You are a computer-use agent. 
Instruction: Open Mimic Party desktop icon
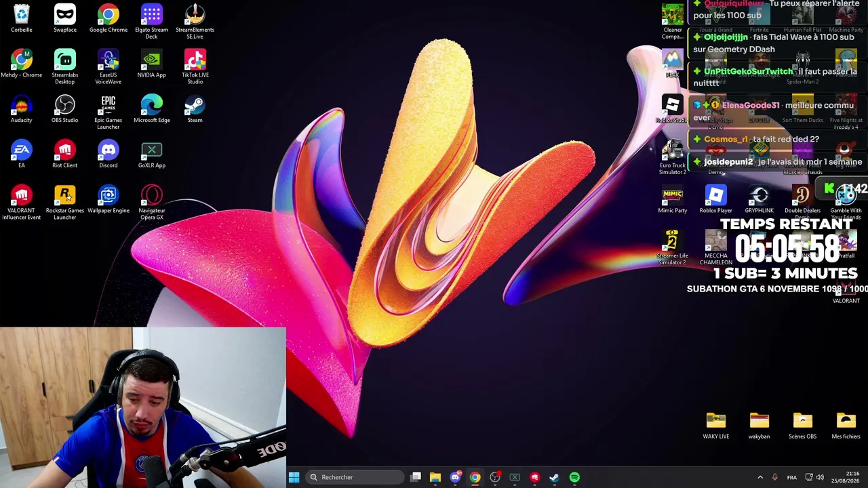(673, 199)
